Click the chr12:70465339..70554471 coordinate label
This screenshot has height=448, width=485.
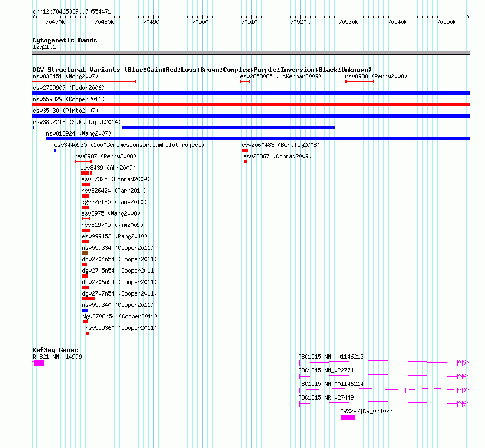(x=72, y=11)
